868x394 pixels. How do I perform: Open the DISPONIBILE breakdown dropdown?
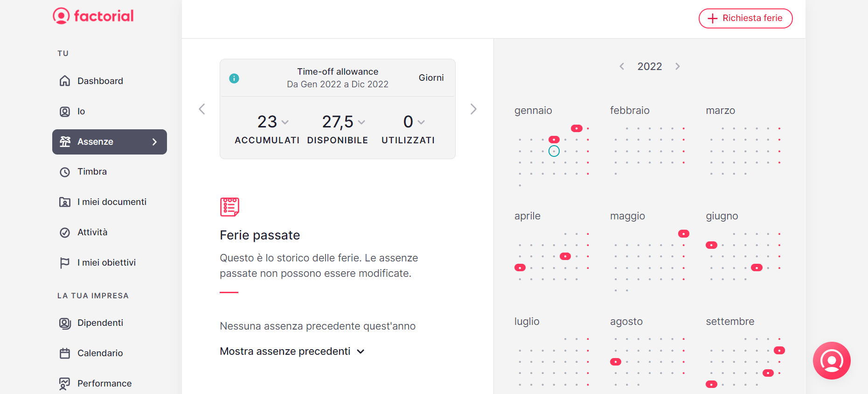click(362, 122)
